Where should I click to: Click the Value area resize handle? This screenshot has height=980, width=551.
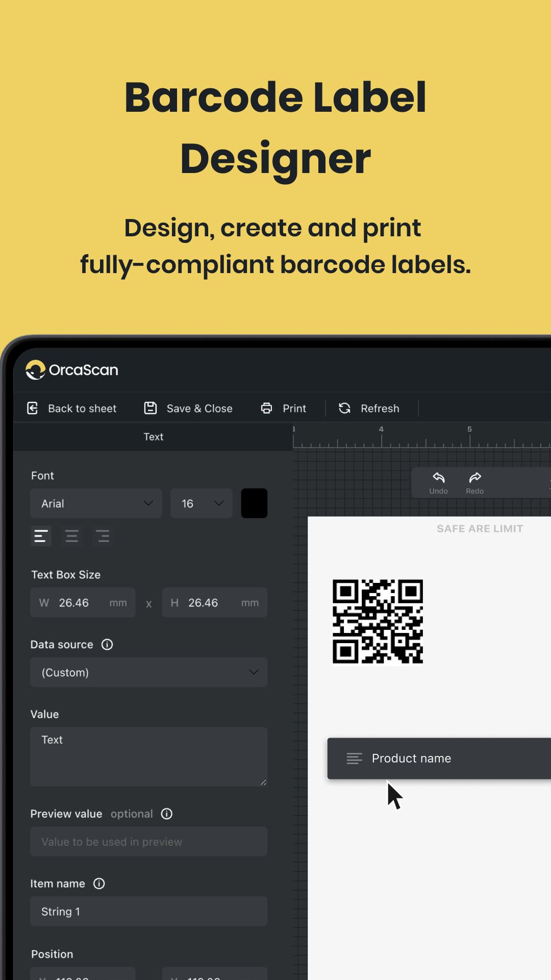click(x=263, y=782)
